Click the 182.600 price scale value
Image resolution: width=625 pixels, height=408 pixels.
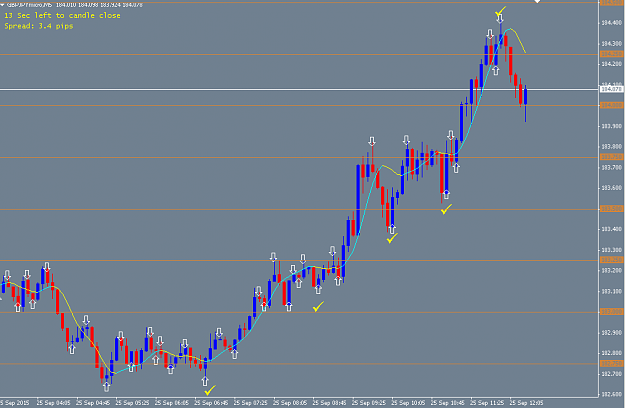click(x=611, y=394)
